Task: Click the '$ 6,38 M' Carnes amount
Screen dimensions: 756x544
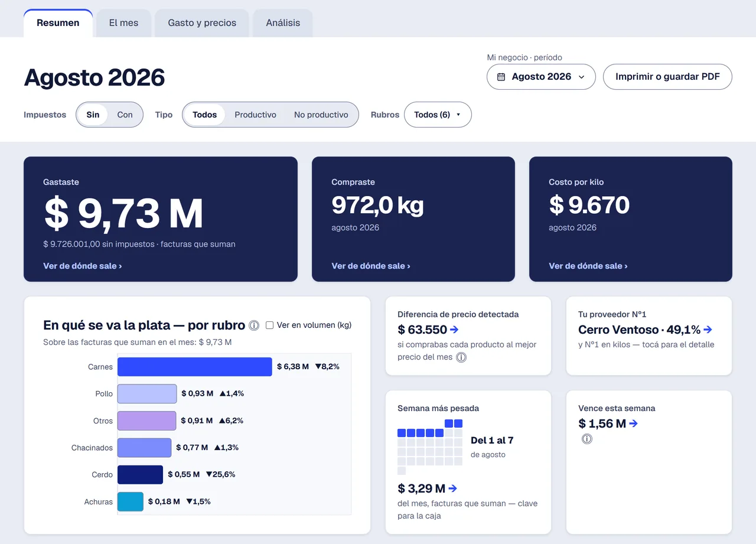Action: [x=293, y=367]
